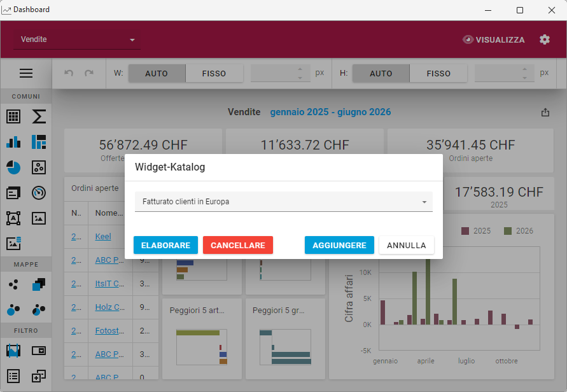Select the sigma pivot widget icon
This screenshot has width=567, height=392.
39,116
